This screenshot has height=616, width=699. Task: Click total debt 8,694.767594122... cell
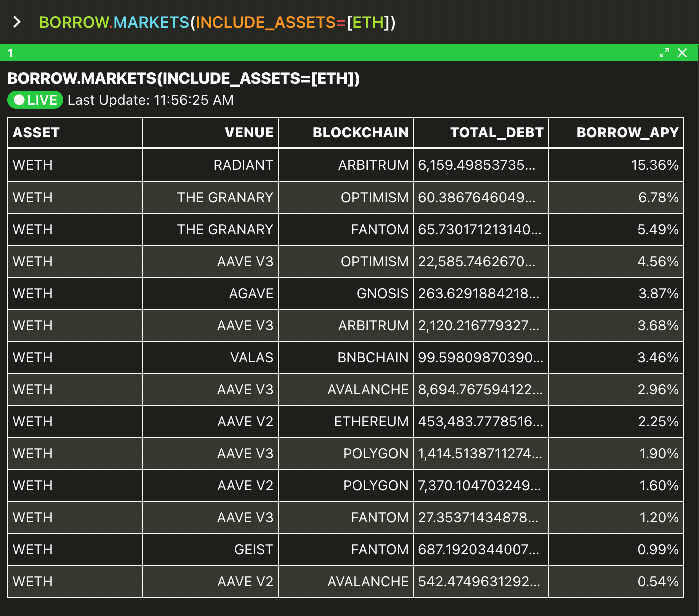(481, 389)
